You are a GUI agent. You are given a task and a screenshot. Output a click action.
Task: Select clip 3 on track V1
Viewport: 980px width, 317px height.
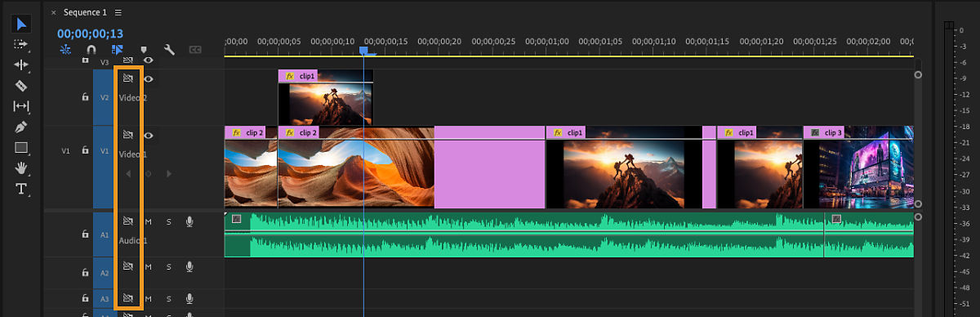click(x=858, y=167)
